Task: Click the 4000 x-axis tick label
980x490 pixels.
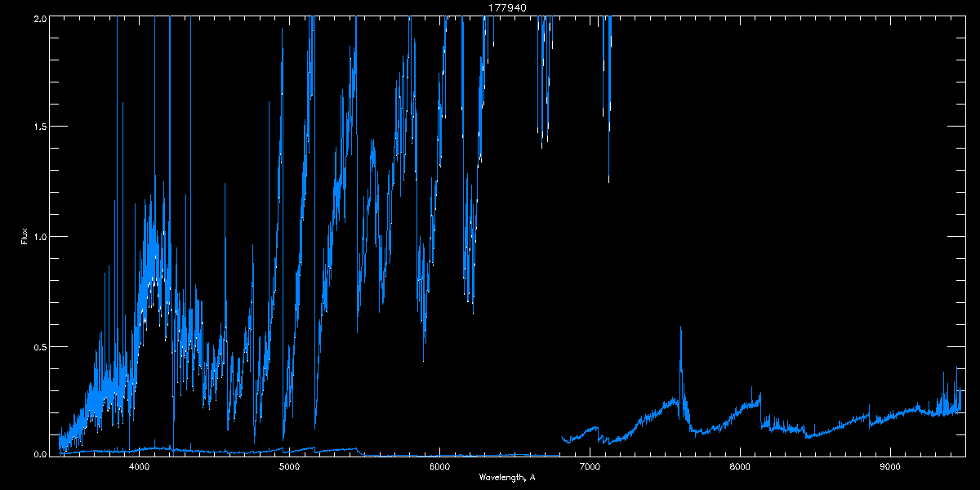Action: pos(139,467)
